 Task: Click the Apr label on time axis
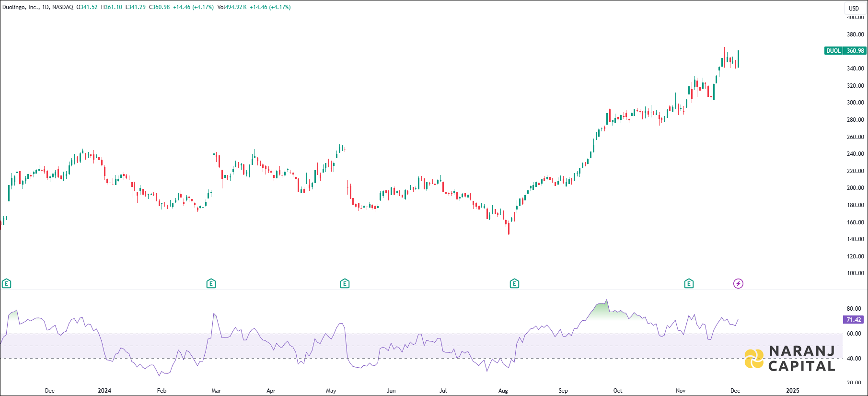(x=271, y=391)
